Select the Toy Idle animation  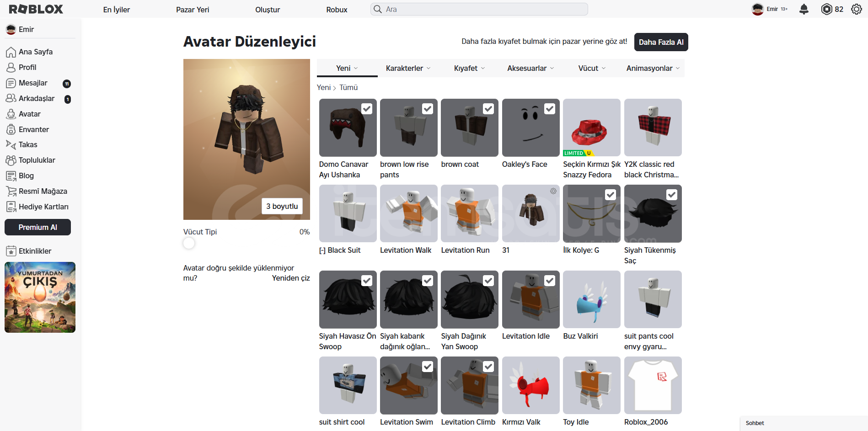tap(592, 385)
